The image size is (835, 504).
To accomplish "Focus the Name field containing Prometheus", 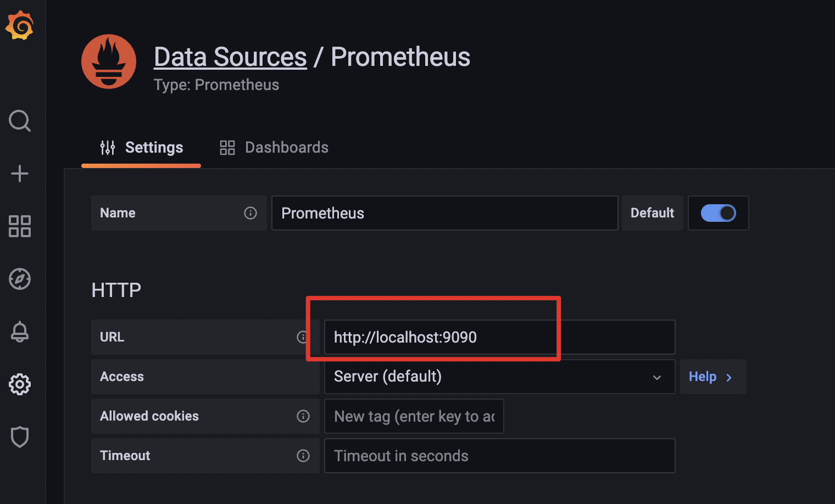I will [444, 213].
